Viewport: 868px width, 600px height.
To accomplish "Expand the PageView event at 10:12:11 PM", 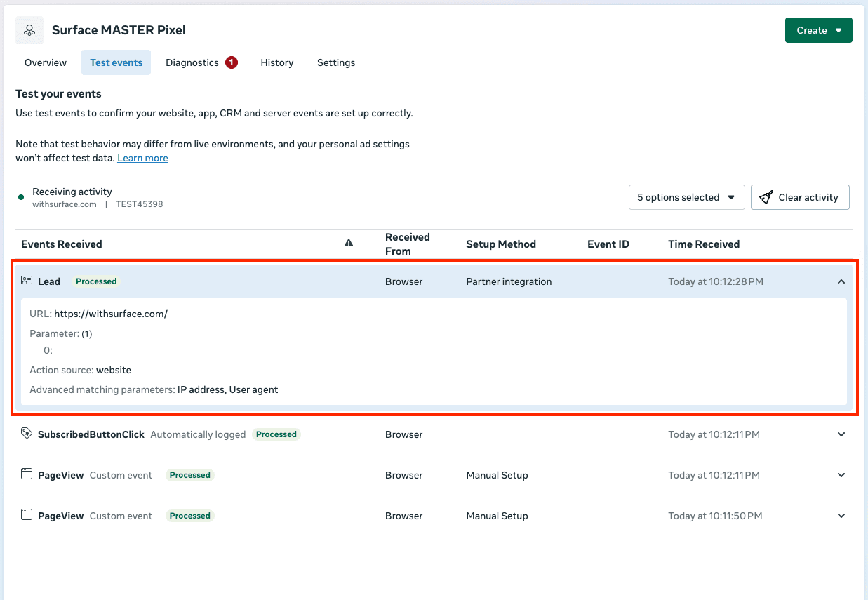I will (841, 475).
